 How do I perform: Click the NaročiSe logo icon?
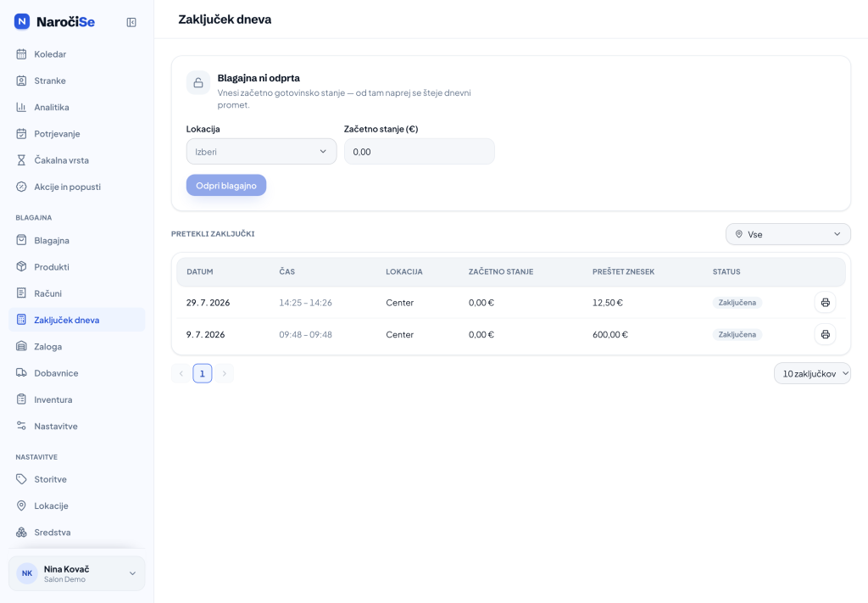(21, 21)
